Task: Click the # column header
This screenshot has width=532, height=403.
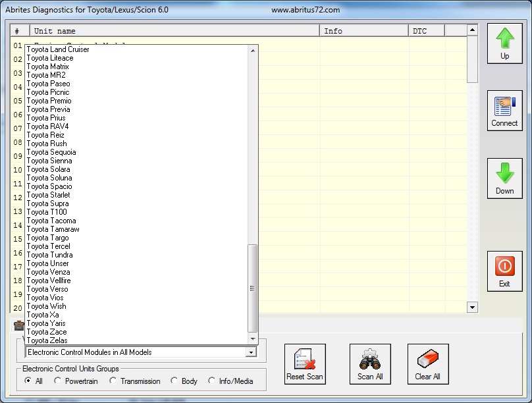Action: (20, 31)
